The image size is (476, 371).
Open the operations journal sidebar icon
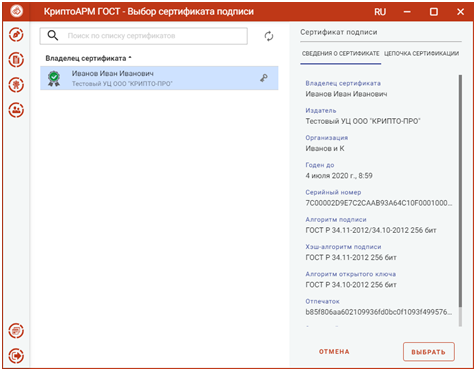(16, 331)
